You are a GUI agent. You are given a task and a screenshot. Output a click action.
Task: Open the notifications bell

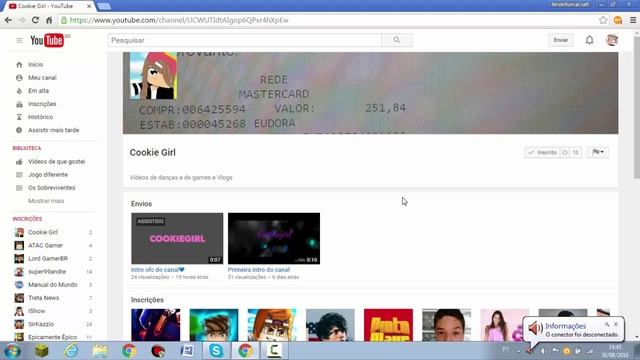pos(589,40)
